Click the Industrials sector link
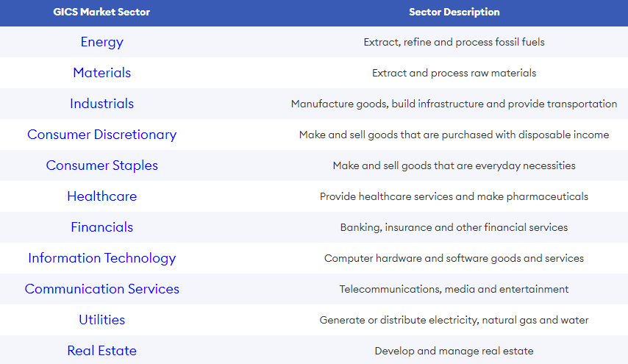 point(101,104)
